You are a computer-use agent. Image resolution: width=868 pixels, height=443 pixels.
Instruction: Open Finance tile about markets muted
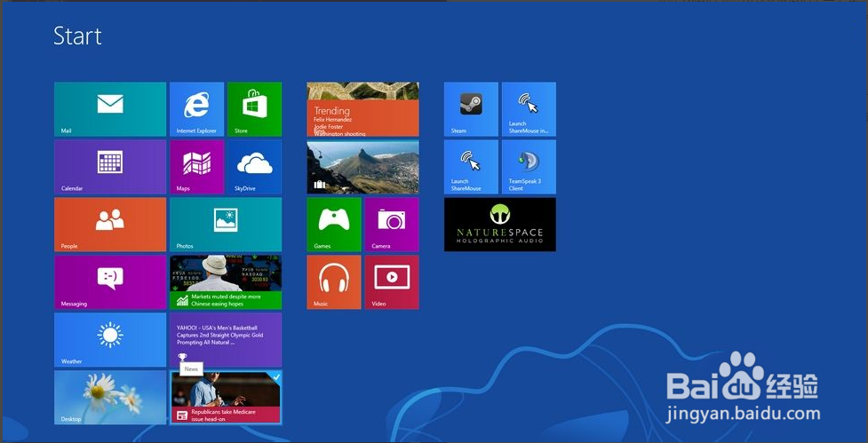(x=226, y=282)
